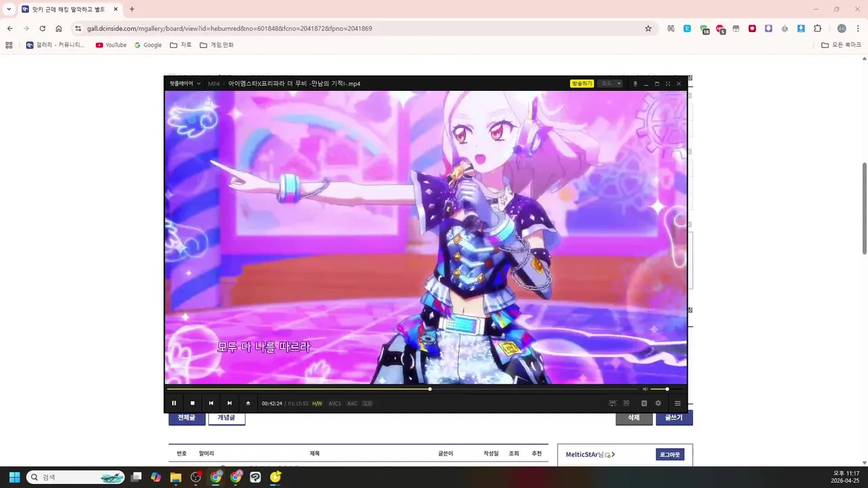Click the Windows taskbar search box
This screenshot has width=868, height=488.
[x=76, y=477]
